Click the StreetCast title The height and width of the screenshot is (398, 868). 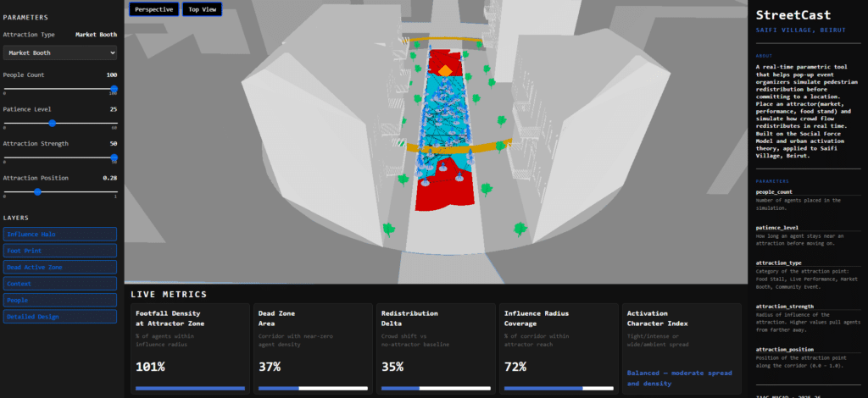(x=793, y=15)
